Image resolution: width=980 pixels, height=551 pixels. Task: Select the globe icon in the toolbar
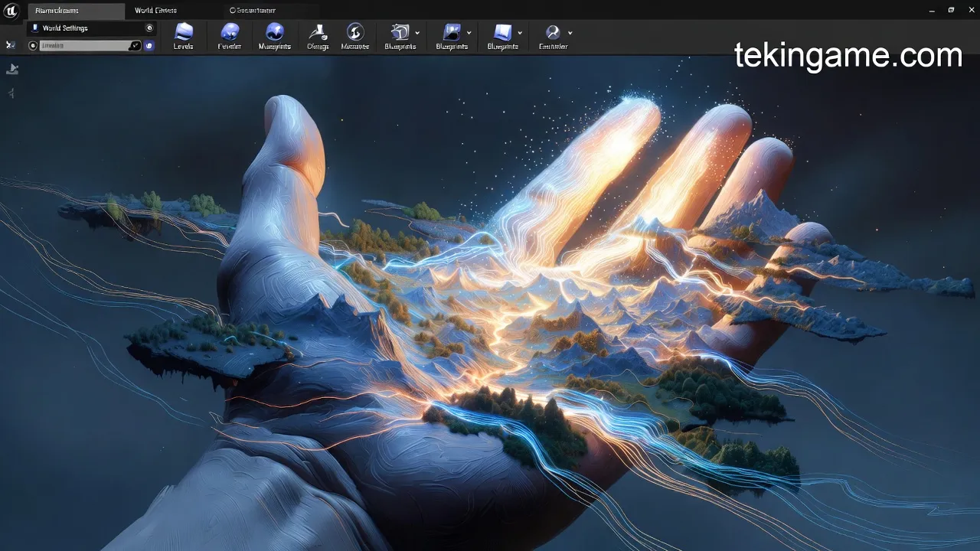tap(275, 32)
